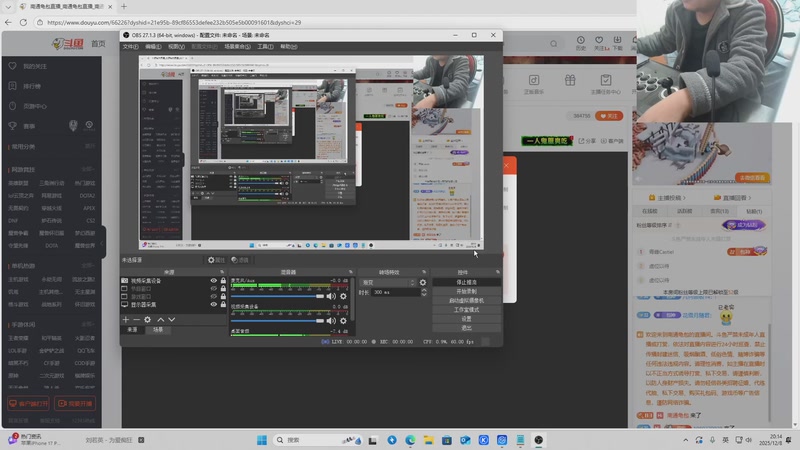The image size is (800, 450).
Task: Toggle the lock for 视频采集设备 source
Action: [x=223, y=282]
